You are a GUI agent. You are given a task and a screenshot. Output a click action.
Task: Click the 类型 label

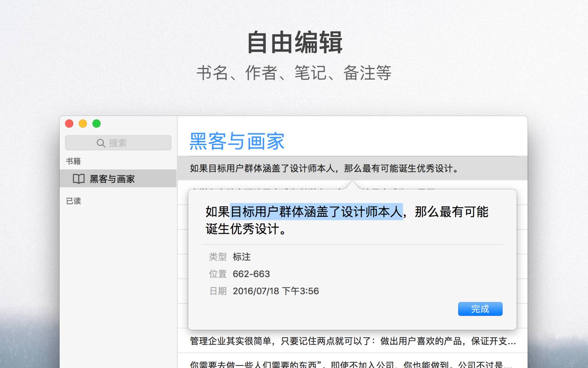(218, 257)
